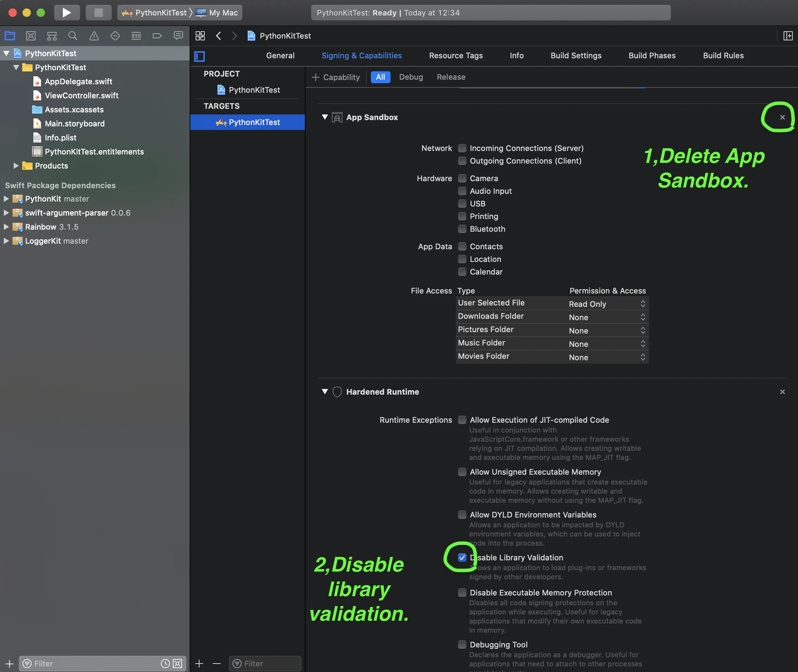Open AppDelegate.swift file
This screenshot has height=672, width=798.
[78, 81]
